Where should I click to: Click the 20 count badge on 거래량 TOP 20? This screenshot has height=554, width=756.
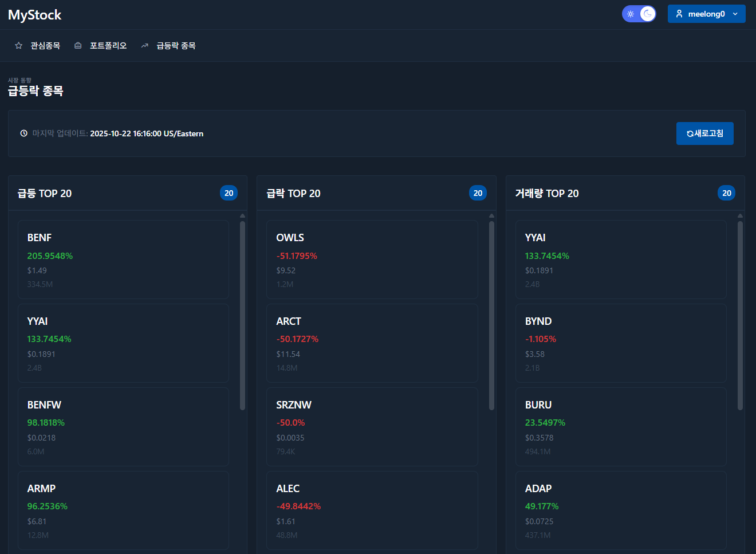(x=726, y=193)
